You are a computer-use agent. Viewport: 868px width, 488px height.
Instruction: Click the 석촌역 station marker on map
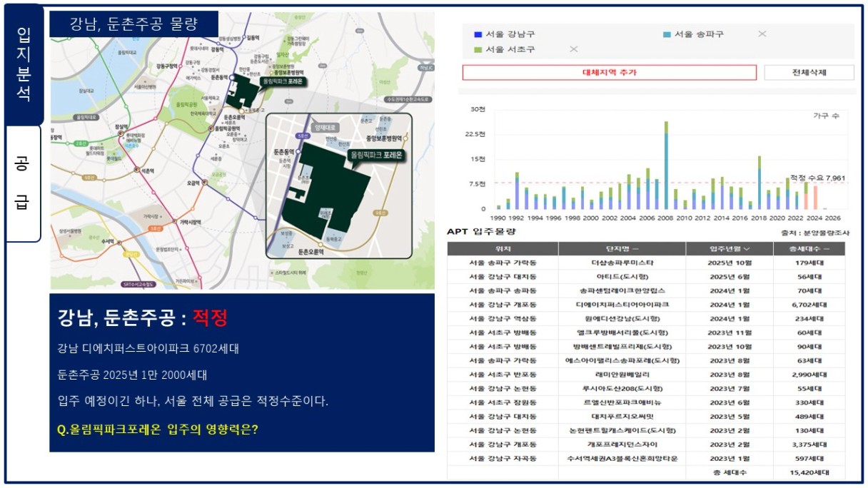(x=138, y=171)
